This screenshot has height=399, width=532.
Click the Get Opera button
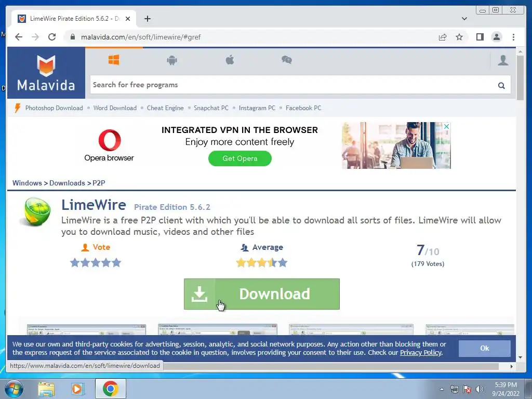click(240, 158)
